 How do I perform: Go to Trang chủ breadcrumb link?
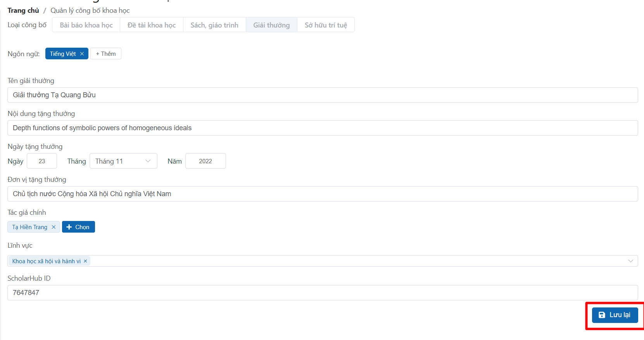click(23, 10)
